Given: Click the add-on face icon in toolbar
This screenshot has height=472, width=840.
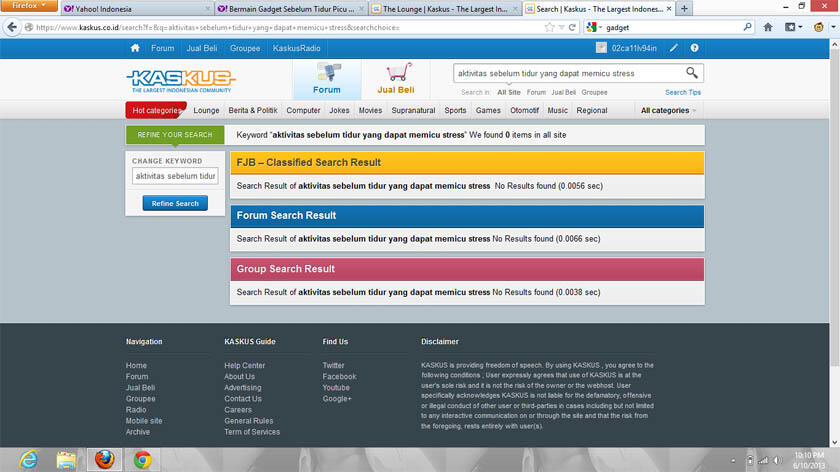Looking at the screenshot, I should coord(819,27).
